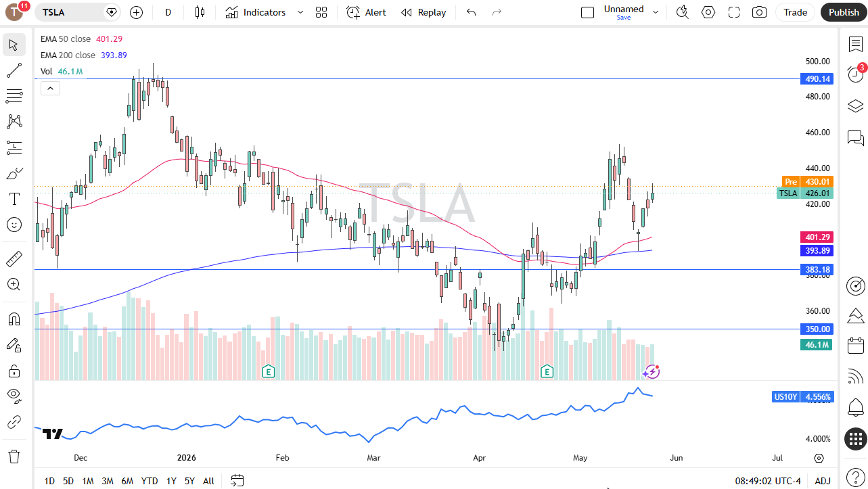Open the watchlist panel icon
Image resolution: width=868 pixels, height=489 pixels.
coord(855,44)
